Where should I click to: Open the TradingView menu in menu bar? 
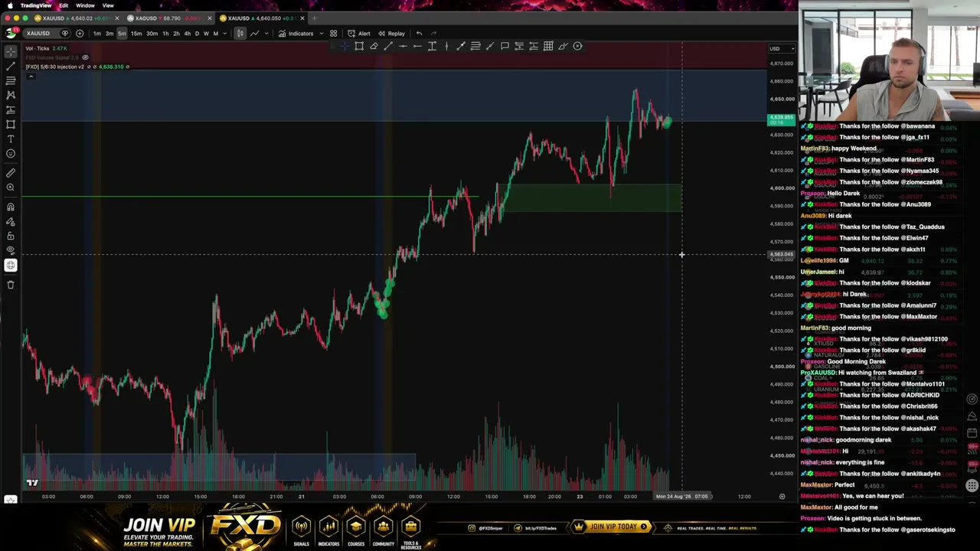(x=36, y=5)
